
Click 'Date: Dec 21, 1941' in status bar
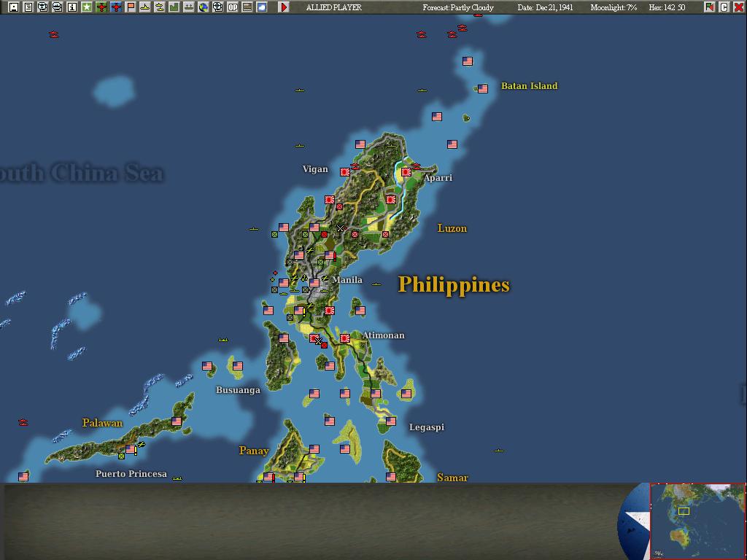click(x=546, y=7)
